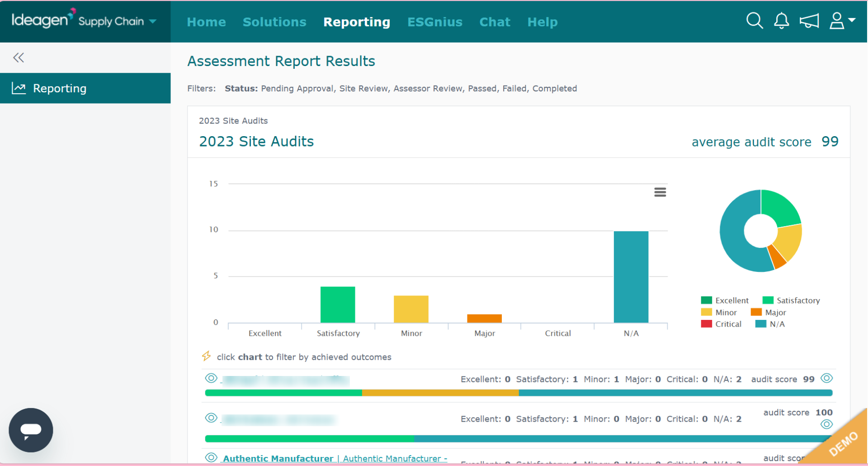This screenshot has height=466, width=868.
Task: Toggle Critical legend swatch
Action: (x=706, y=324)
